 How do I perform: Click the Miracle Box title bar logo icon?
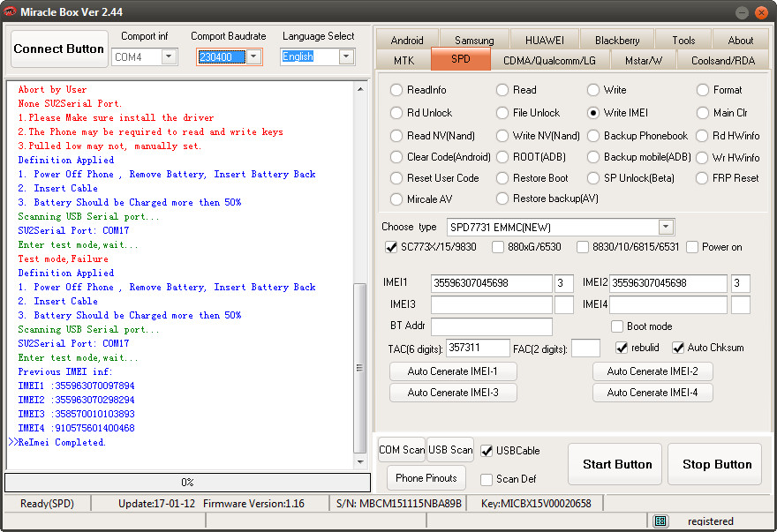coord(10,11)
